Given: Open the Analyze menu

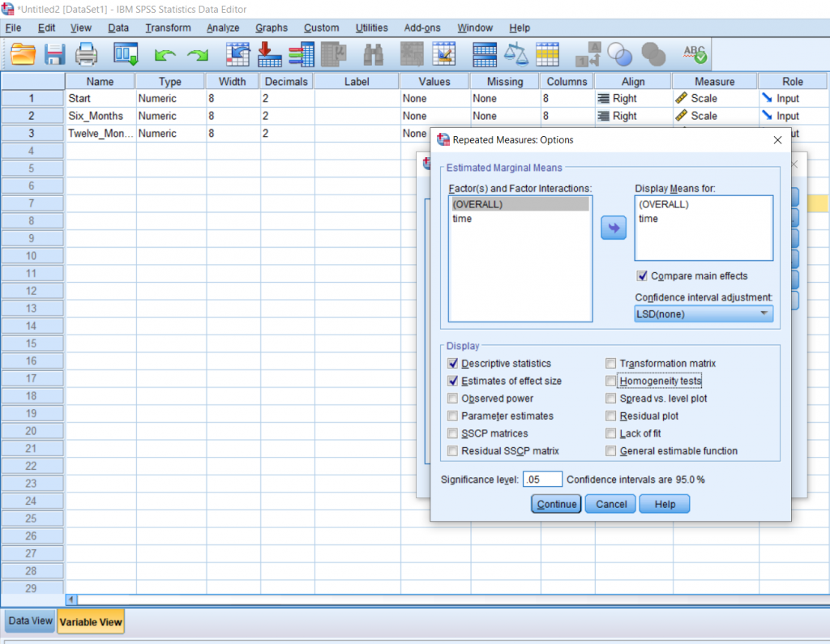Looking at the screenshot, I should pyautogui.click(x=222, y=27).
